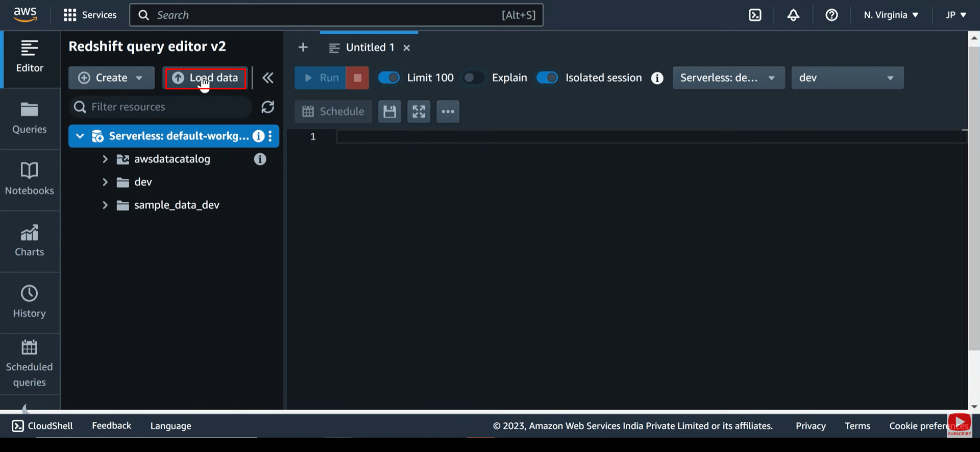Toggle the Isolated session switch
Viewport: 980px width, 452px height.
[x=547, y=78]
